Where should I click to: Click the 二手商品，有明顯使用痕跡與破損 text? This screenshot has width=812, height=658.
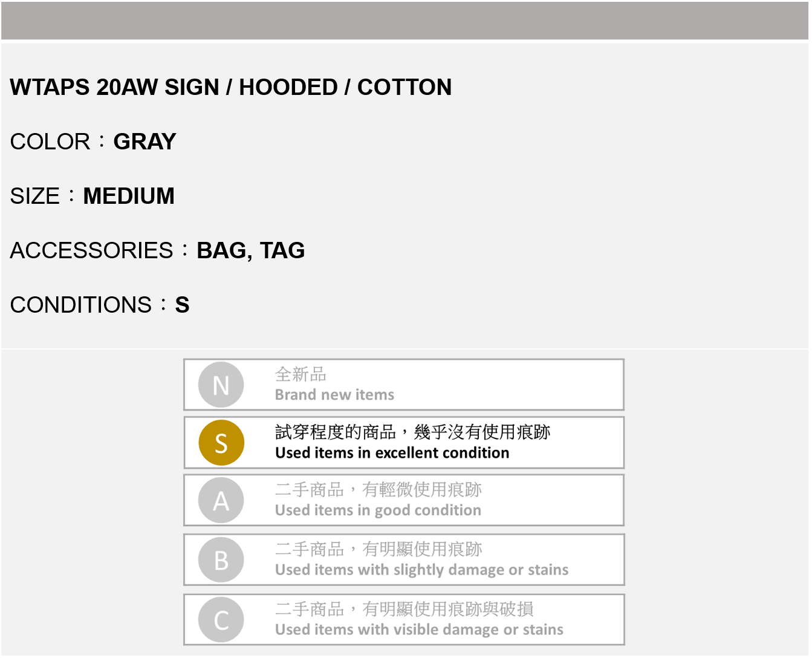coord(404,609)
